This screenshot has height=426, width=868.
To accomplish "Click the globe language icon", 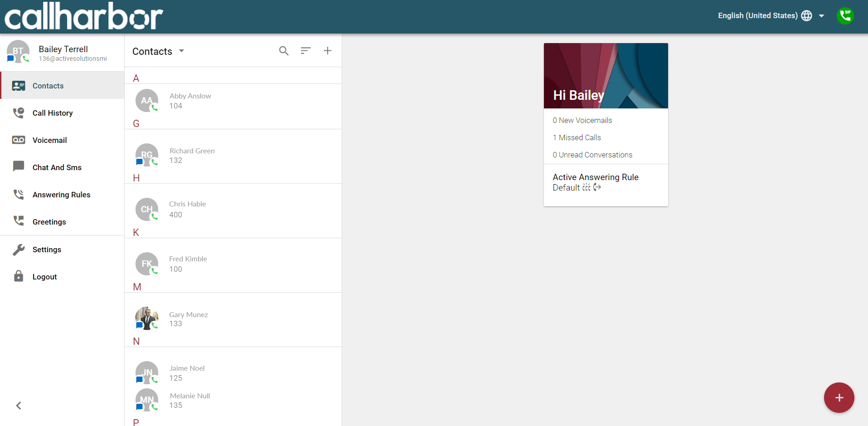I will tap(807, 16).
